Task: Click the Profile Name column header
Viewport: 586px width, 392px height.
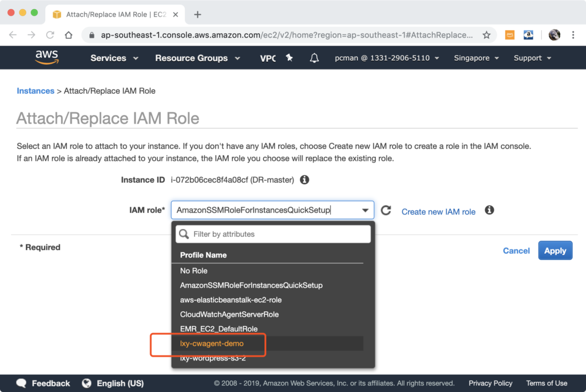Action: tap(203, 255)
